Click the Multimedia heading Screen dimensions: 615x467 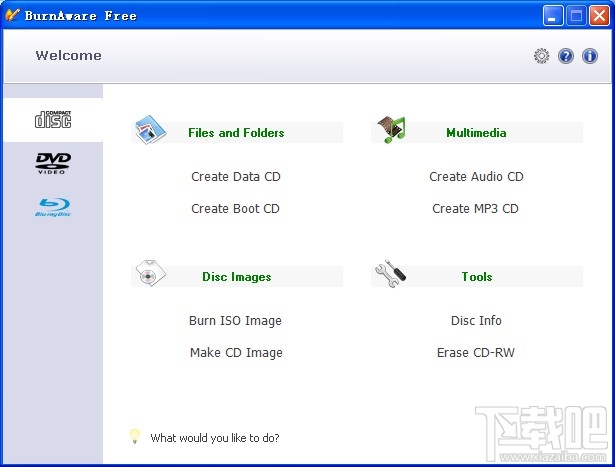tap(476, 133)
